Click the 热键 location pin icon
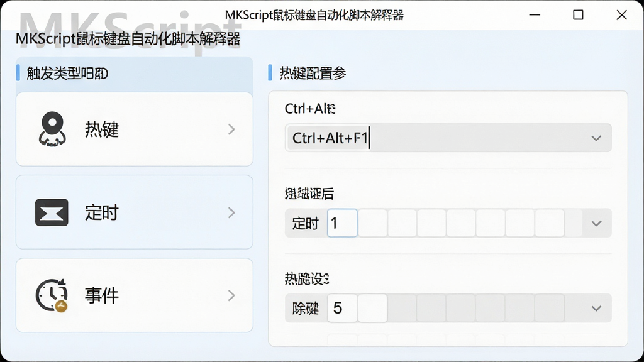The height and width of the screenshot is (362, 644). (52, 129)
